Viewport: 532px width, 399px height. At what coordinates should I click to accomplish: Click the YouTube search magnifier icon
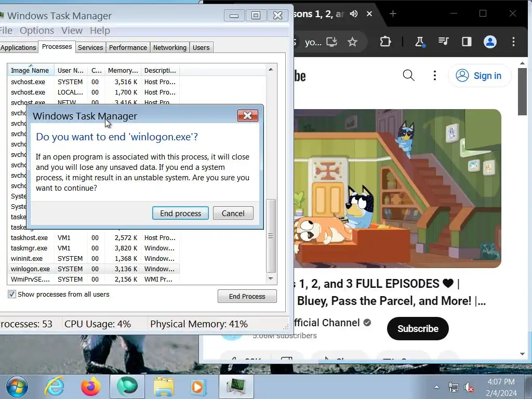408,75
